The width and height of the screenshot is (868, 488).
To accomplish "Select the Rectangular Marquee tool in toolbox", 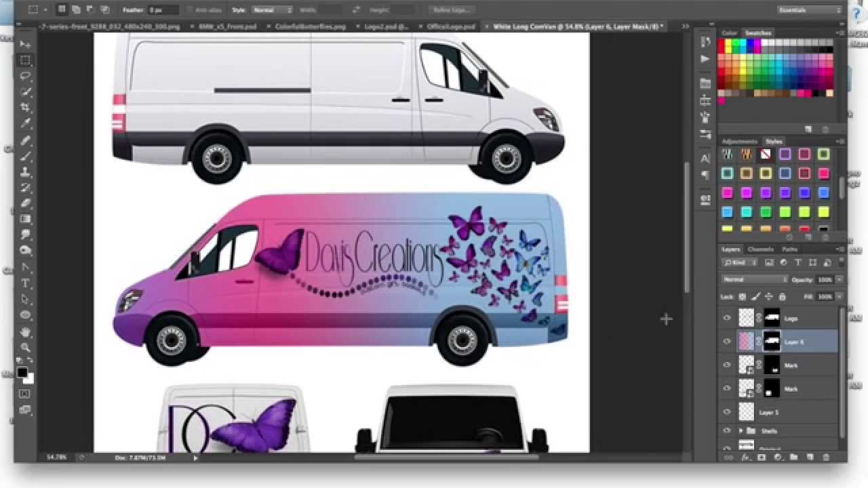I will (x=26, y=60).
